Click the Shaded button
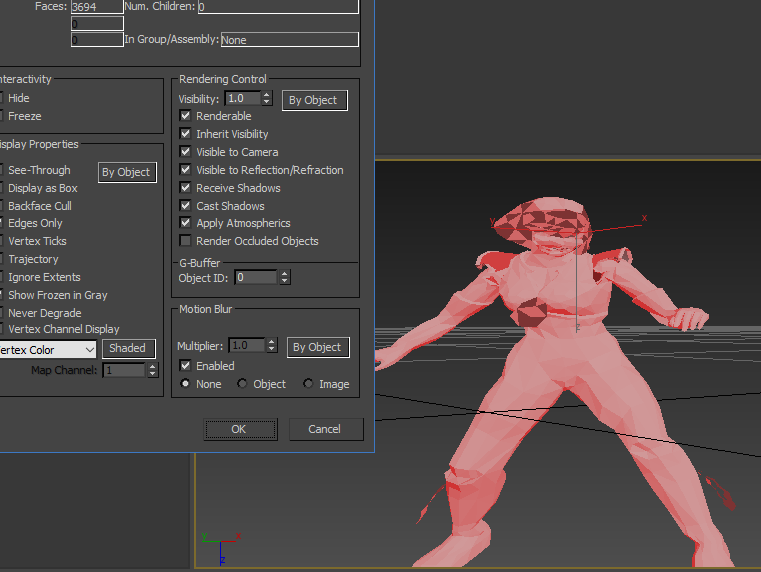 click(128, 349)
